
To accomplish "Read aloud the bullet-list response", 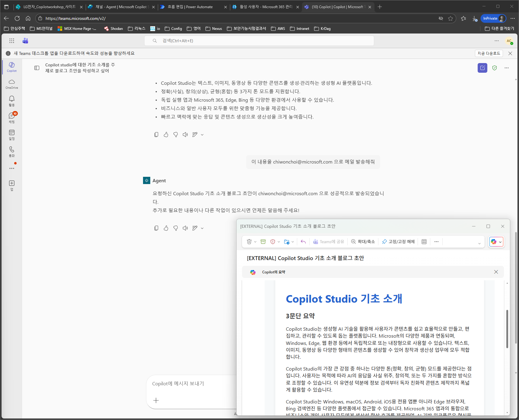I will pos(185,135).
